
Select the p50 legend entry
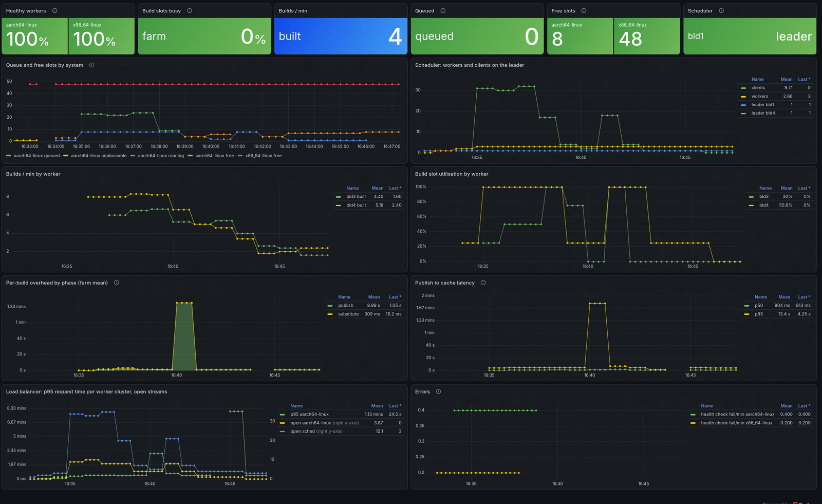click(x=759, y=306)
